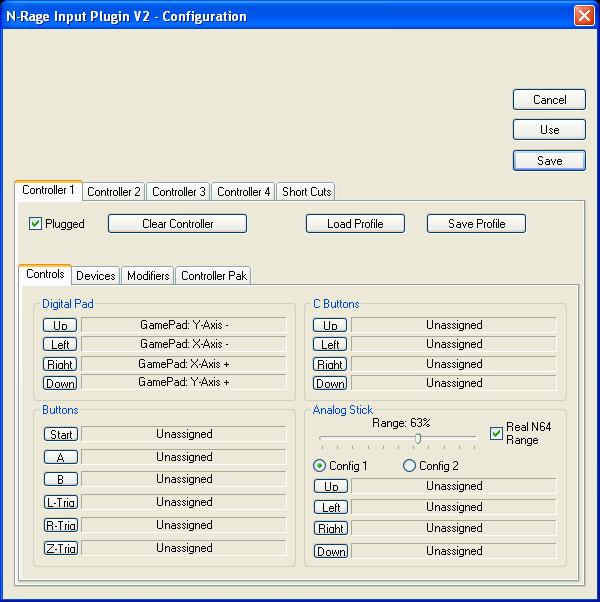Assign Analog Stick Left button
600x602 pixels.
(331, 507)
